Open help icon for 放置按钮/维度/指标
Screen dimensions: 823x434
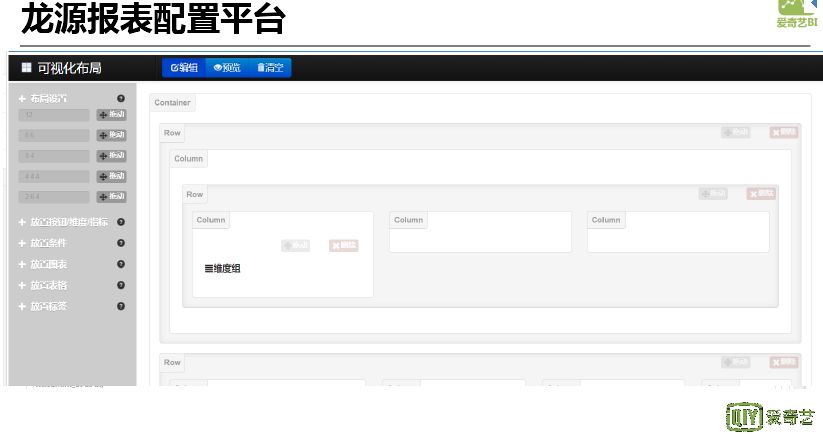point(121,222)
